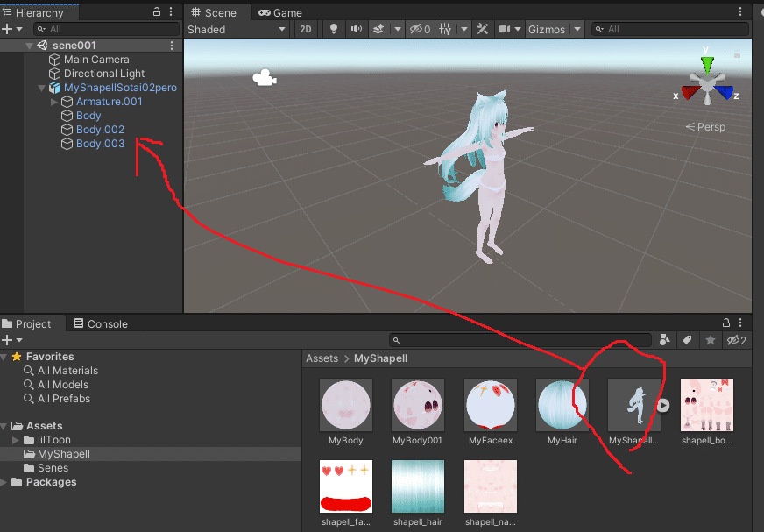Expand the lilToon folder arrow
The image size is (764, 532).
click(x=16, y=440)
